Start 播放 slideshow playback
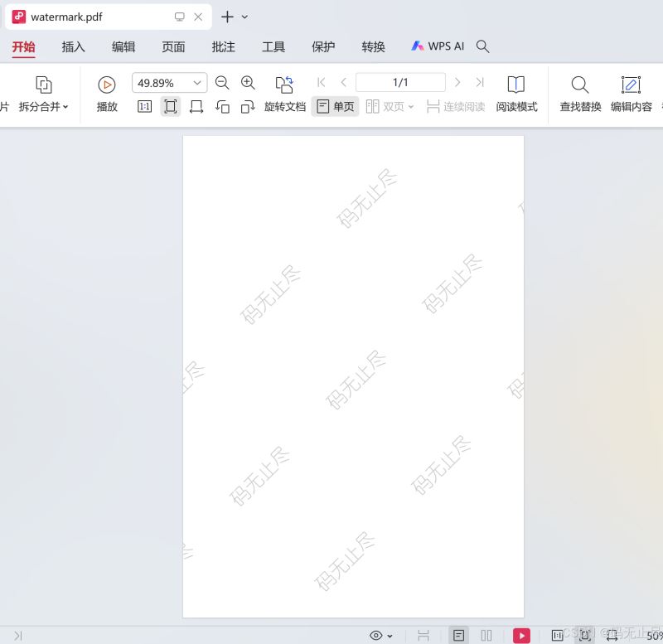Viewport: 663px width, 644px height. (107, 94)
